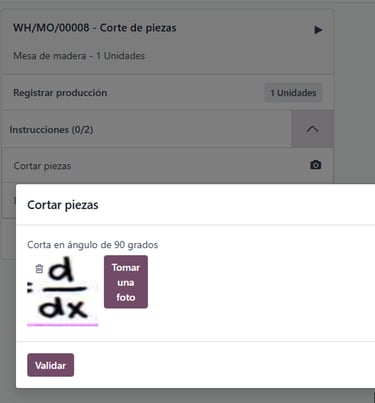Click the partially hidden row behind the dialog

click(x=9, y=200)
